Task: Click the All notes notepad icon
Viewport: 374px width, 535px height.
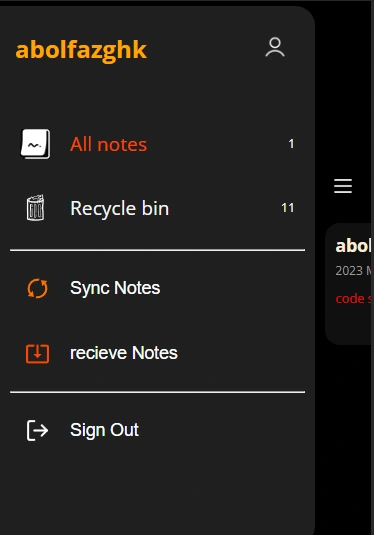Action: 35,144
